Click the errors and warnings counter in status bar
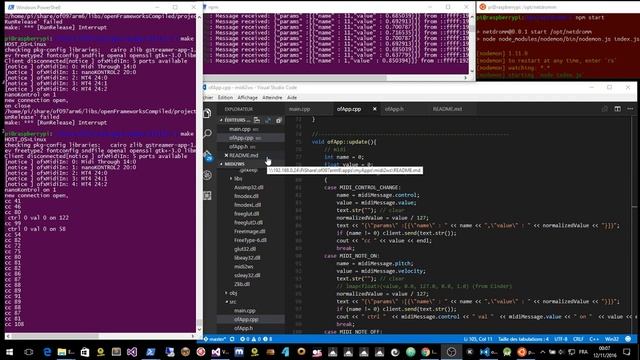Viewport: 640px width, 360px height. (256, 339)
